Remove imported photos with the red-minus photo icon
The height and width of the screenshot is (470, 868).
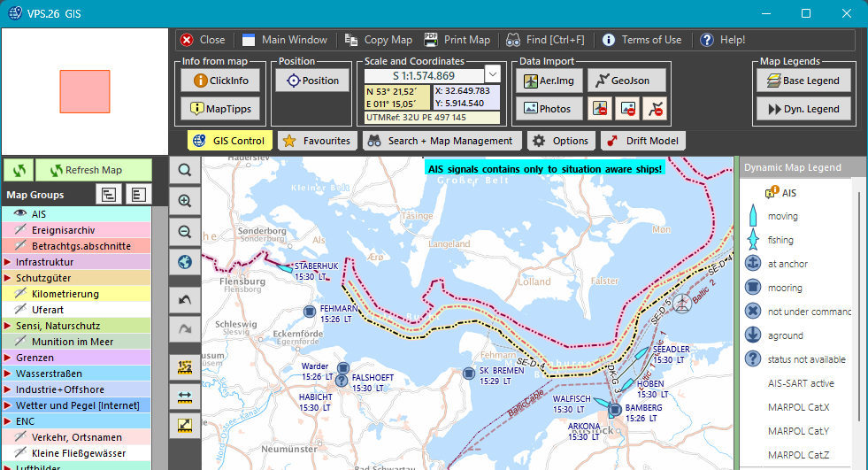pos(627,109)
